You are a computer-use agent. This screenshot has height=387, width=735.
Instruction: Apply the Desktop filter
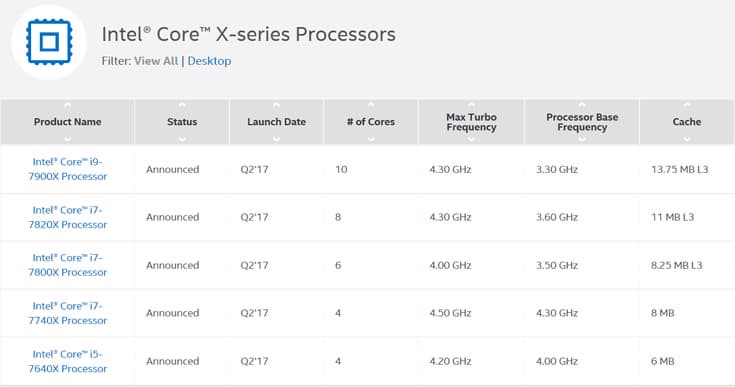(209, 61)
